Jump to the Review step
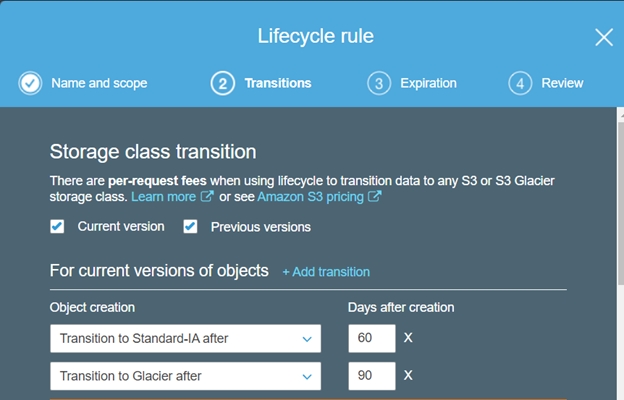 pos(562,83)
